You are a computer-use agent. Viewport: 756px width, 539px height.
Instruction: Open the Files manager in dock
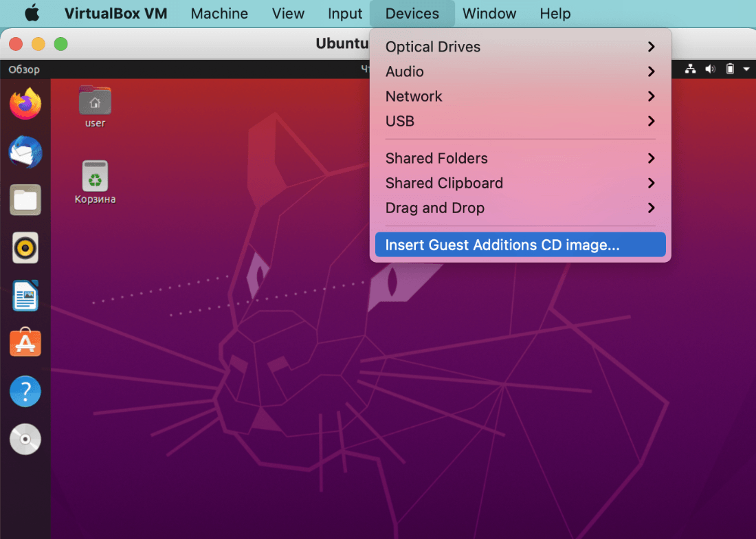pyautogui.click(x=25, y=200)
